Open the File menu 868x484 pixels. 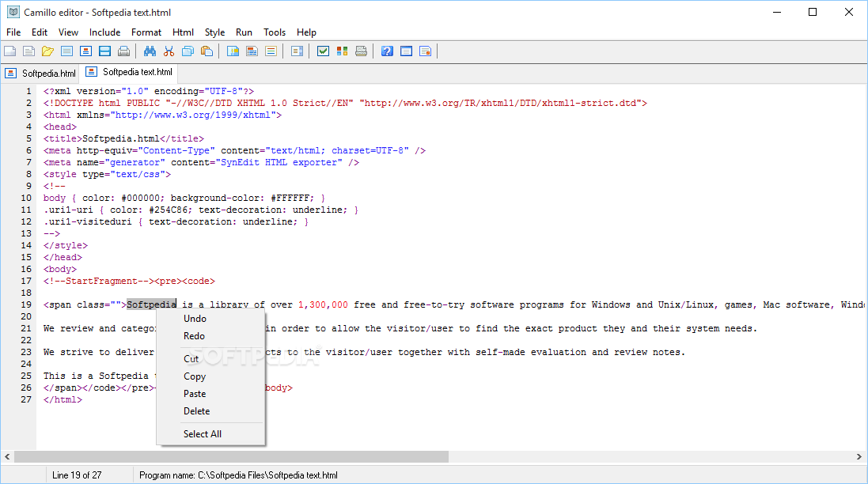pos(13,32)
